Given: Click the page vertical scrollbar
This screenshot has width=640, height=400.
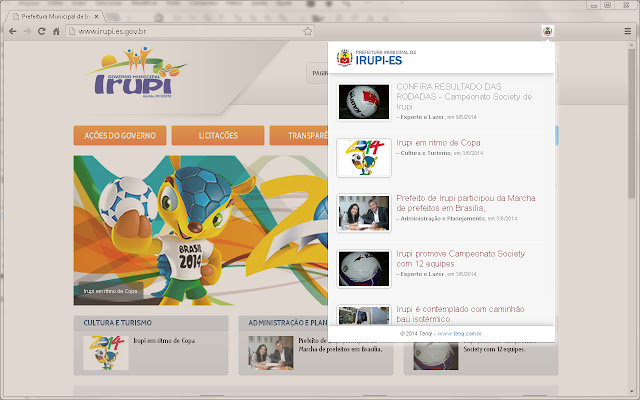Looking at the screenshot, I should pos(632,124).
